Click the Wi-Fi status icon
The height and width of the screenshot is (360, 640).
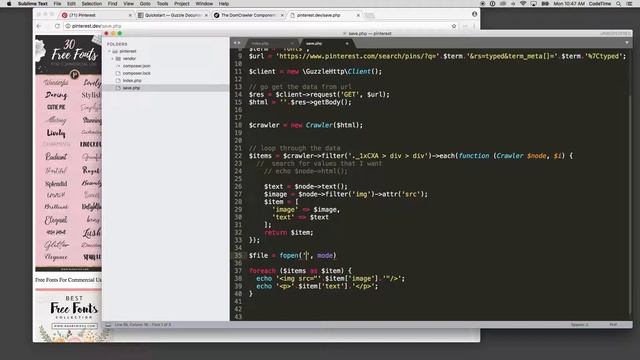coord(523,4)
